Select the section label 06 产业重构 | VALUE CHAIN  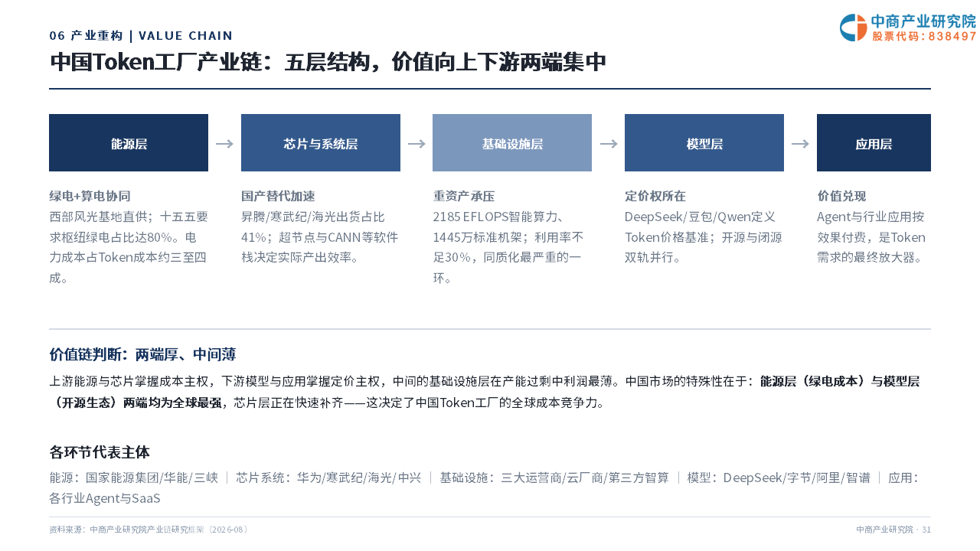[141, 36]
